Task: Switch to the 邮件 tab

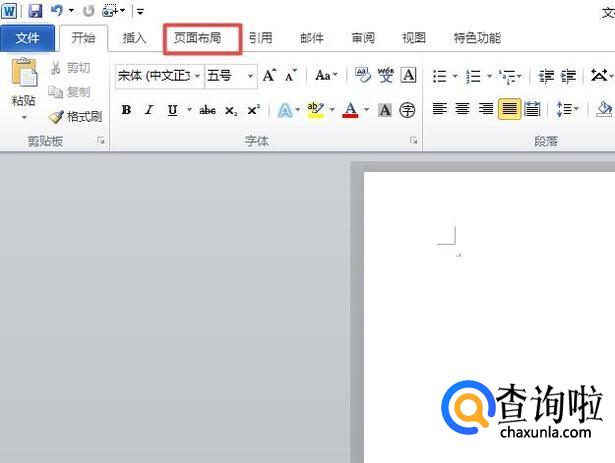Action: tap(312, 38)
